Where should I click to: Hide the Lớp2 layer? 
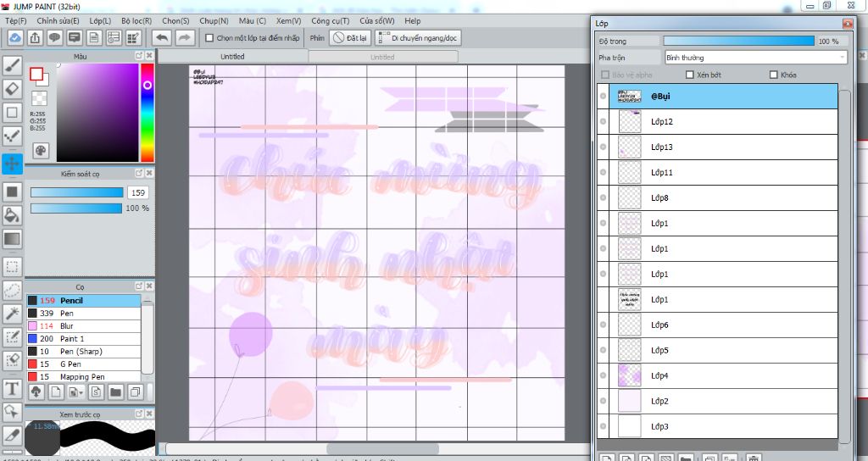tap(604, 401)
